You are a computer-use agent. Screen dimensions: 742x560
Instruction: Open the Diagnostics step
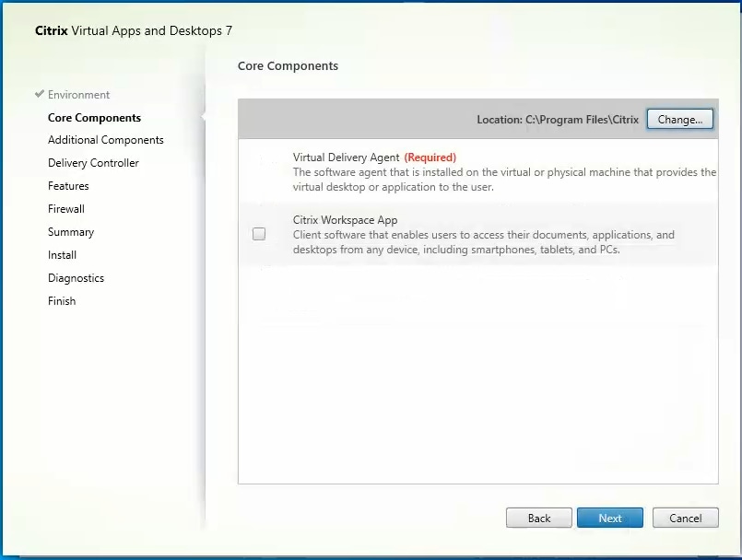(76, 278)
